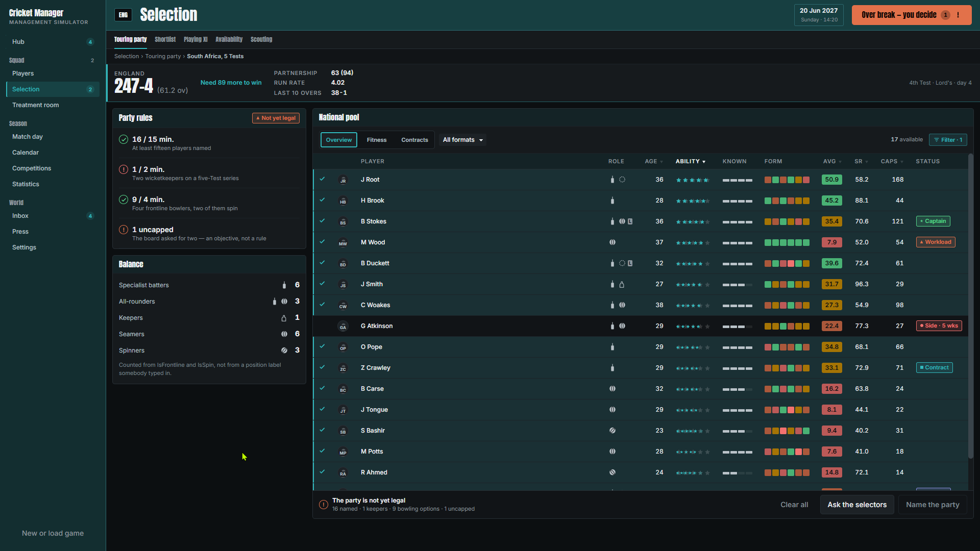Click the keeper glove icon in the Balance panel
980x551 pixels.
pos(284,318)
